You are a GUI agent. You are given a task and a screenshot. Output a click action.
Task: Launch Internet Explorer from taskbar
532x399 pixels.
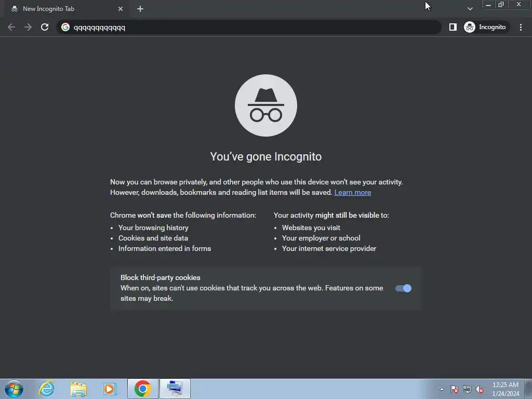coord(46,389)
